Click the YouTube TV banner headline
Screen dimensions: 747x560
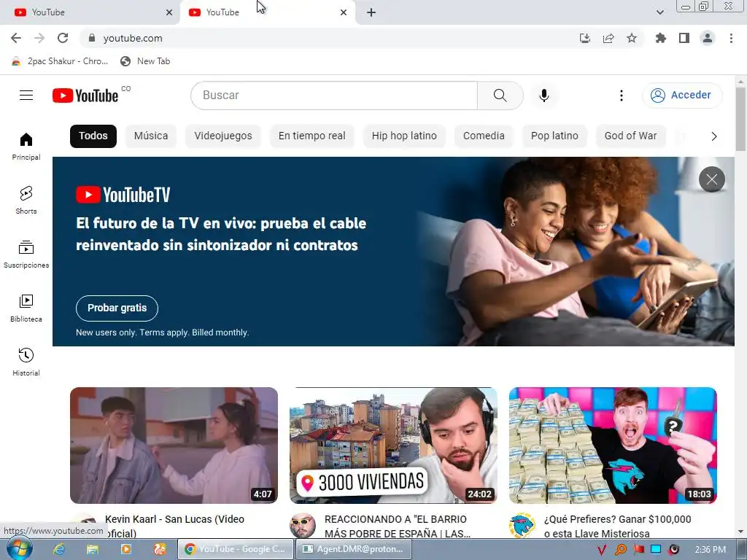pyautogui.click(x=221, y=234)
